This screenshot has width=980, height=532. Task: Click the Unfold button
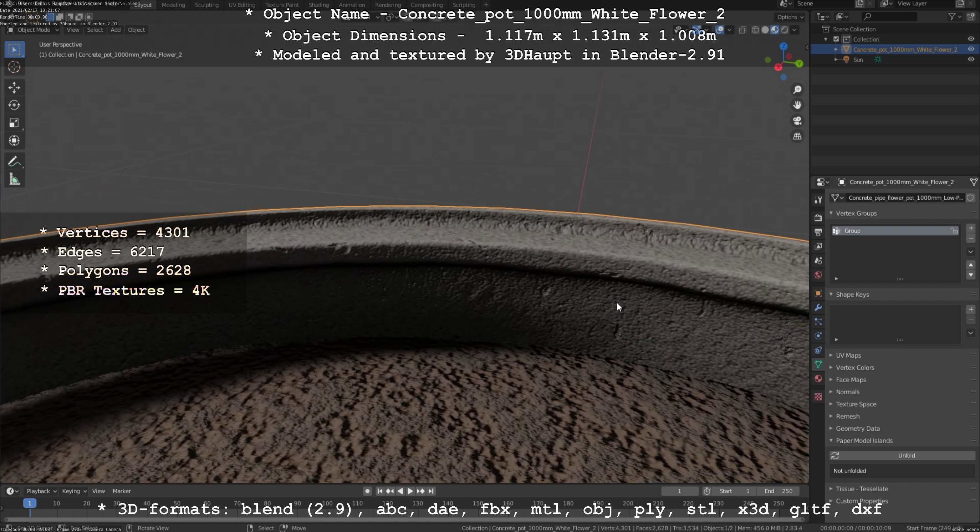(x=902, y=456)
